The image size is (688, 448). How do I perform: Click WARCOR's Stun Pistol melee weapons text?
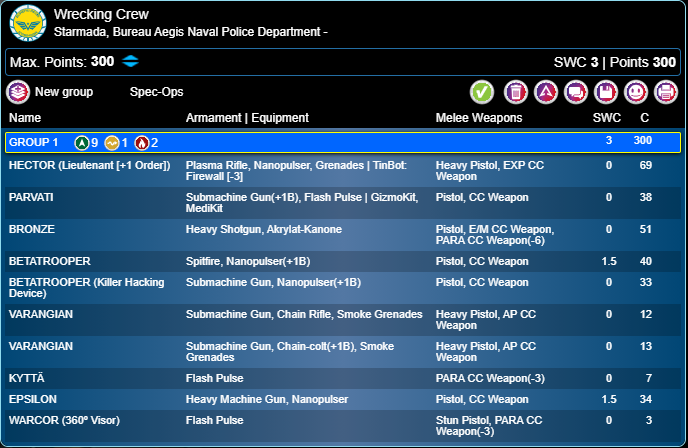489,426
